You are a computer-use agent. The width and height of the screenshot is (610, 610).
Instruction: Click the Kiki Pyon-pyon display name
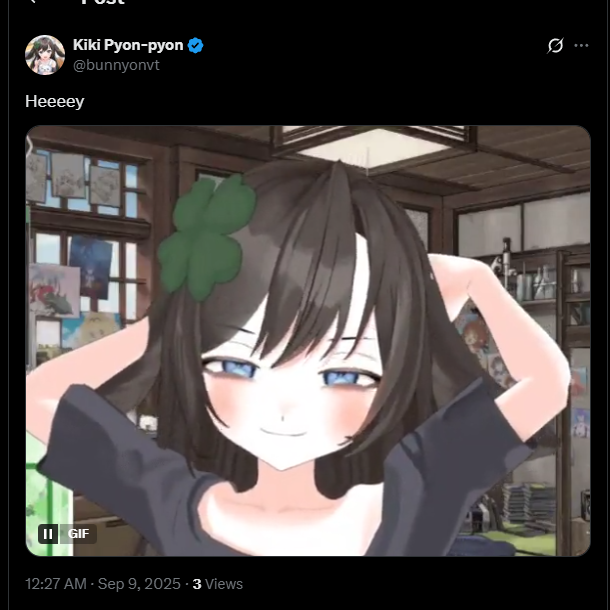coord(128,45)
